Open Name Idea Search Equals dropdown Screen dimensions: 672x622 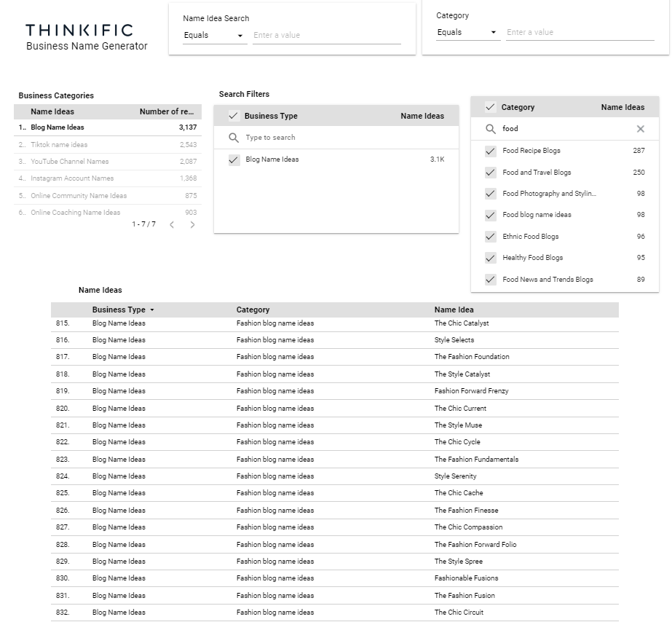(215, 36)
